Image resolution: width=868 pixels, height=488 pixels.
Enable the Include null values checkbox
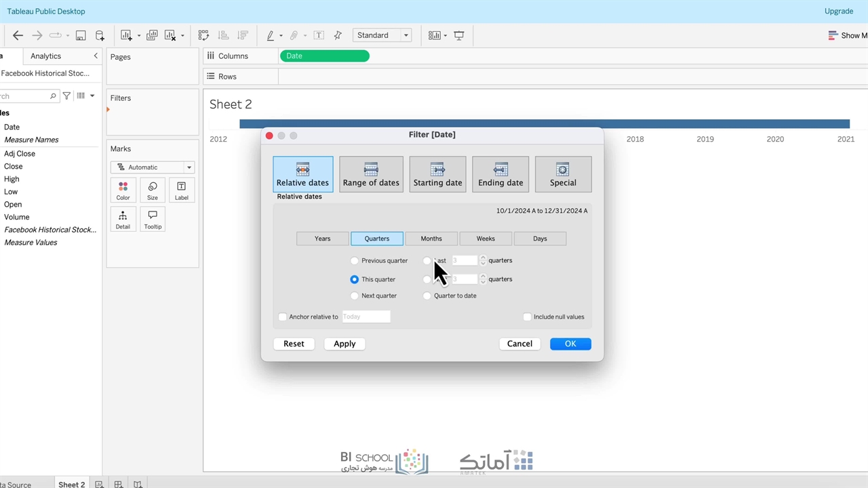[x=527, y=317]
